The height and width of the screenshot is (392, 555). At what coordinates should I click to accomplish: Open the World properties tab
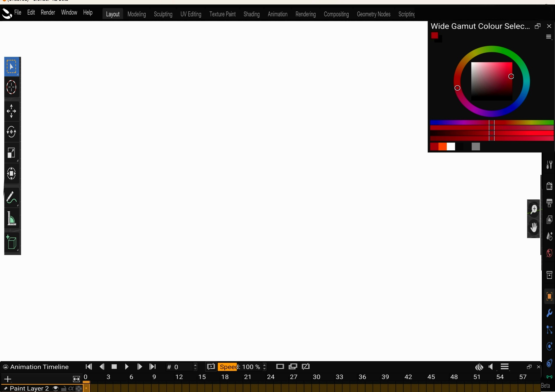[x=549, y=253]
